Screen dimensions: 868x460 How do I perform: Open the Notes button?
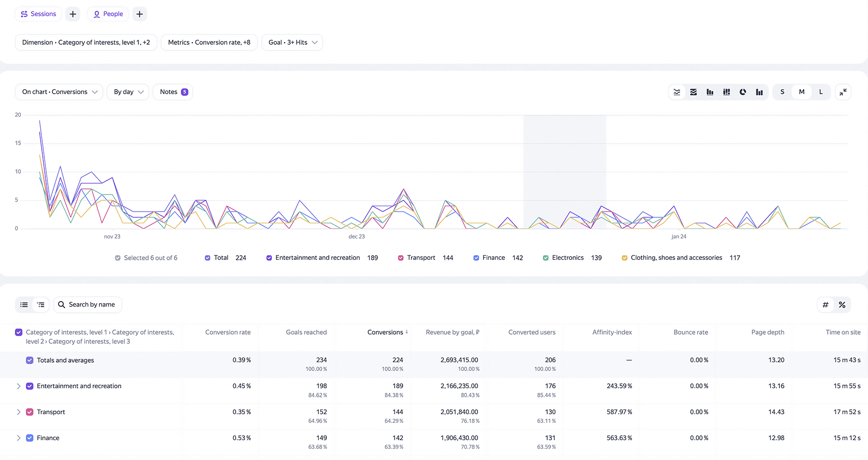173,92
